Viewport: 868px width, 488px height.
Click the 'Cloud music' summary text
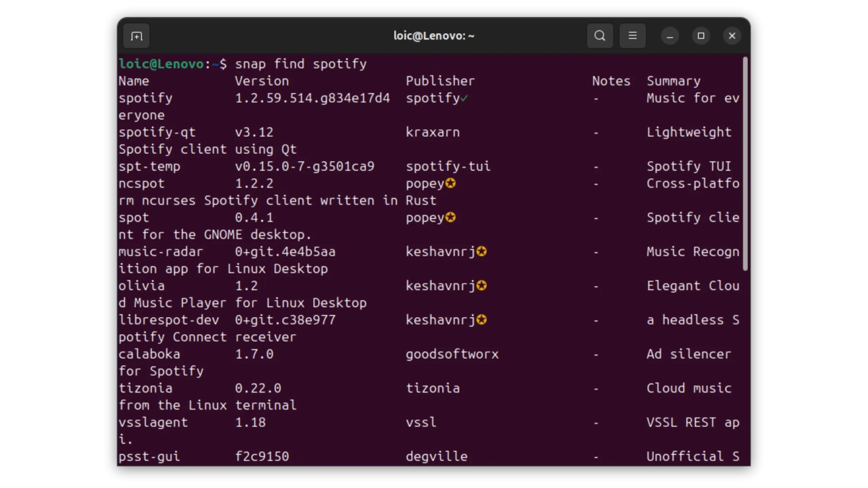point(689,388)
